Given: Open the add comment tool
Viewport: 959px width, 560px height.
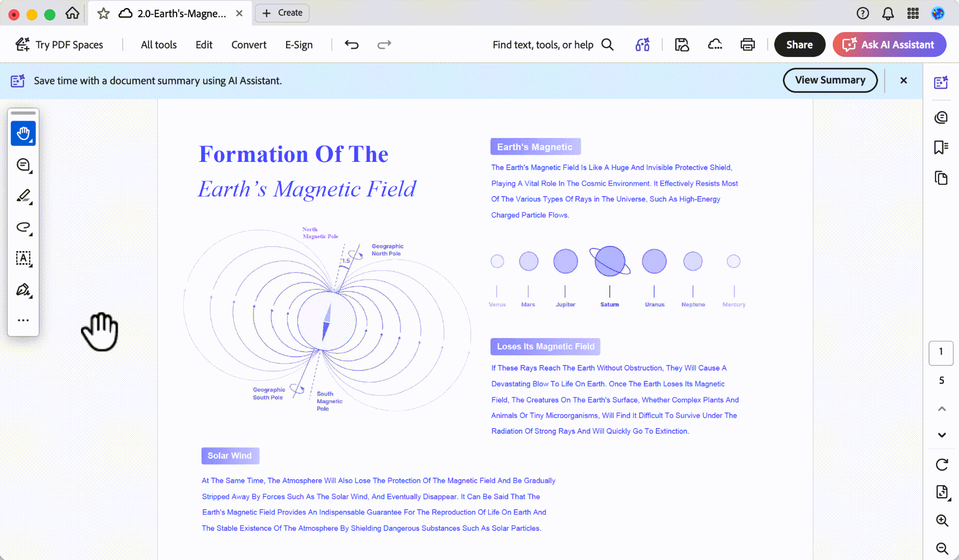Looking at the screenshot, I should point(23,165).
